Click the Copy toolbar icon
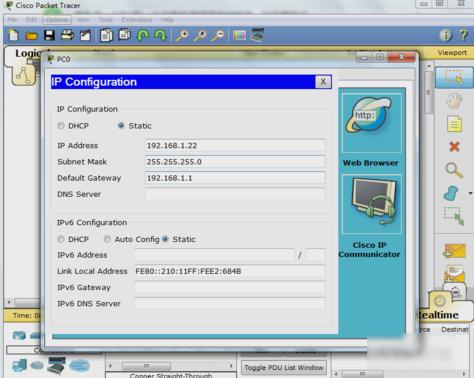Image resolution: width=474 pixels, height=378 pixels. 106,35
